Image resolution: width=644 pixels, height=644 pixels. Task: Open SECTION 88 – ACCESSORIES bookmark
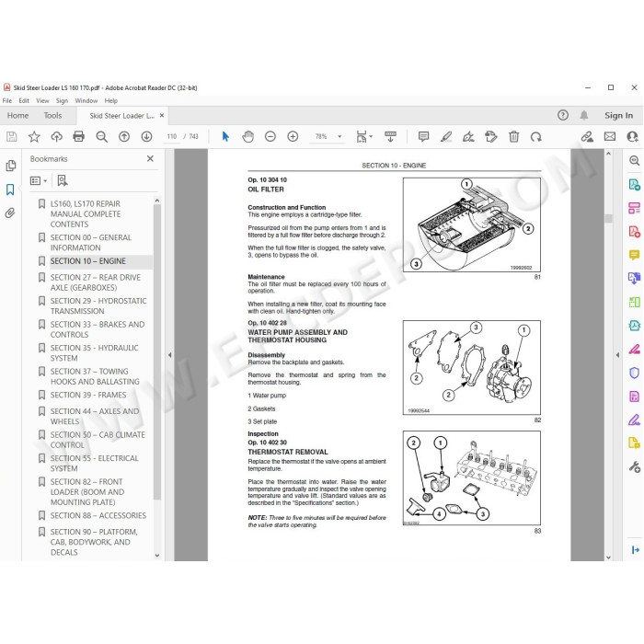[98, 515]
